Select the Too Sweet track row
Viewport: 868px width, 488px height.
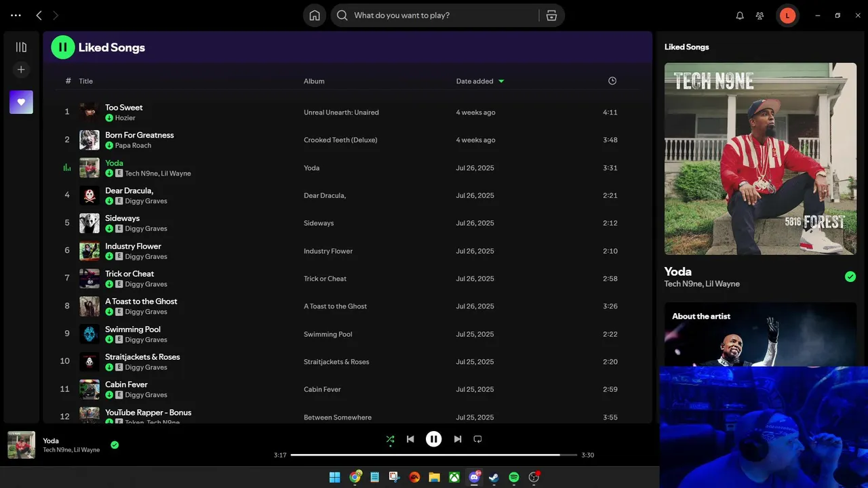click(347, 112)
